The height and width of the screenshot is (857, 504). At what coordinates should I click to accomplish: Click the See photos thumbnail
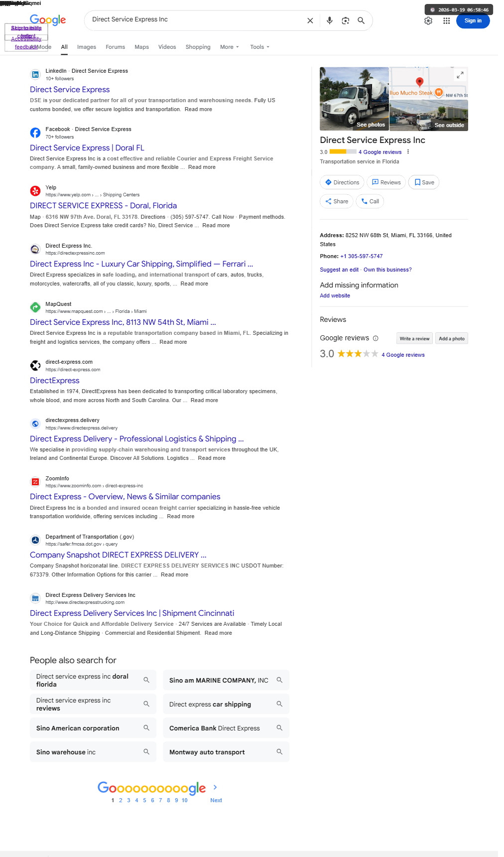[354, 99]
